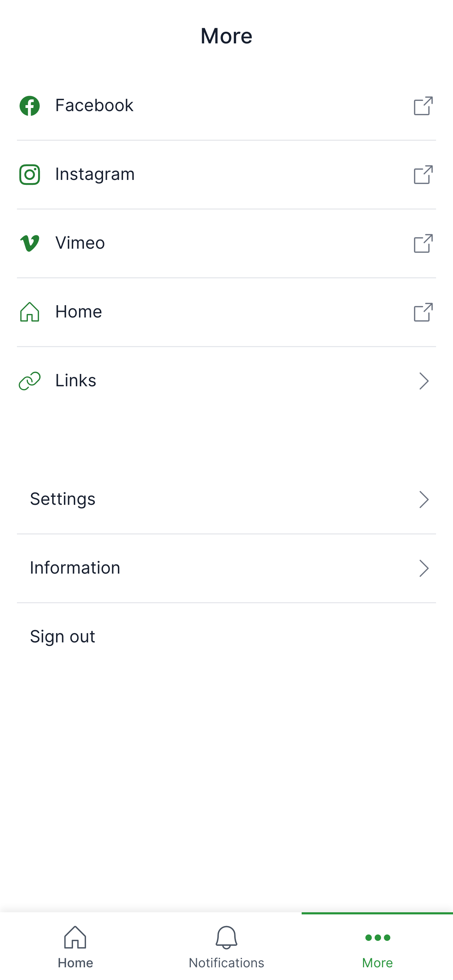This screenshot has width=453, height=980.
Task: Open Vimeo via external link arrow icon
Action: tap(423, 243)
